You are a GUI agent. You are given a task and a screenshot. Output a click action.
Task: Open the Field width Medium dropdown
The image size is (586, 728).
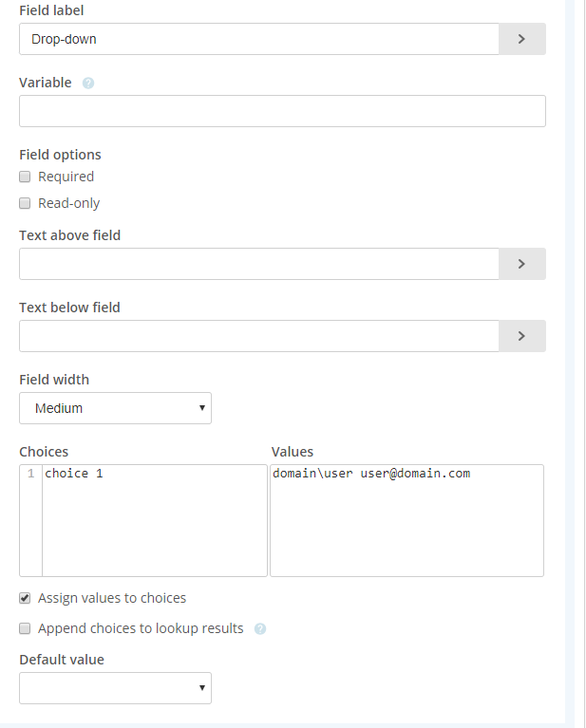[x=115, y=408]
